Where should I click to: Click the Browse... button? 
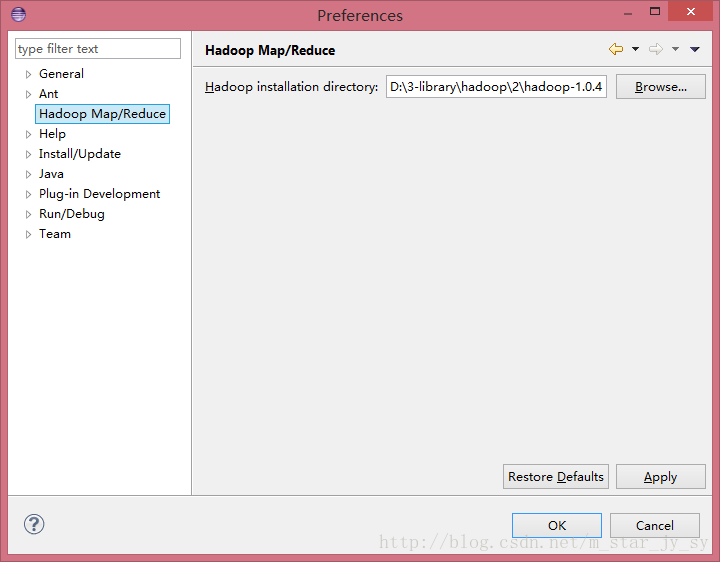pyautogui.click(x=661, y=87)
